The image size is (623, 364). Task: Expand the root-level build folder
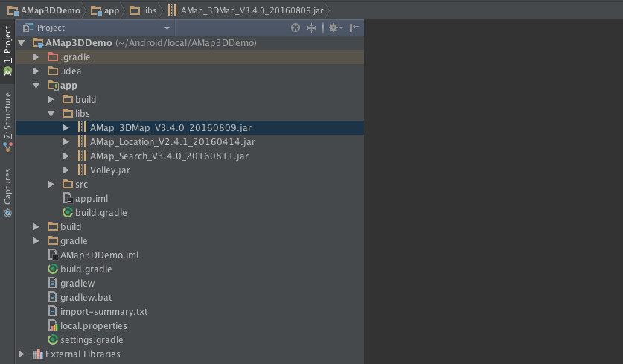[x=36, y=226]
